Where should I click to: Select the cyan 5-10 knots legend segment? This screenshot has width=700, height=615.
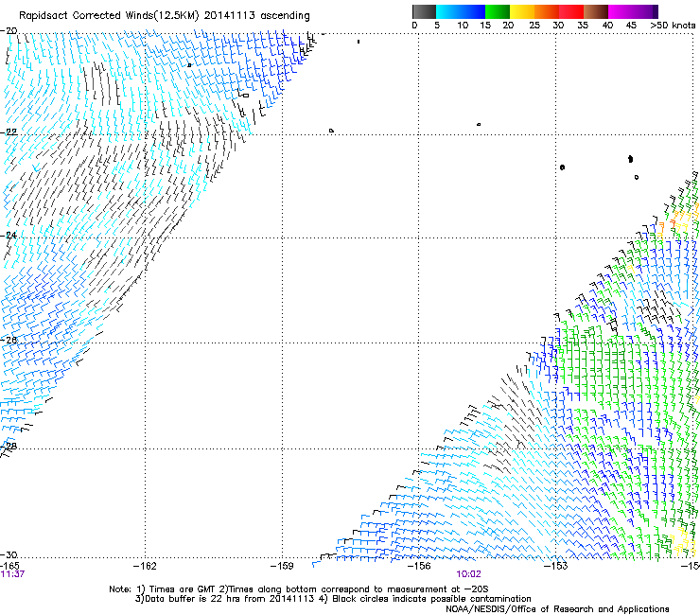(x=447, y=11)
